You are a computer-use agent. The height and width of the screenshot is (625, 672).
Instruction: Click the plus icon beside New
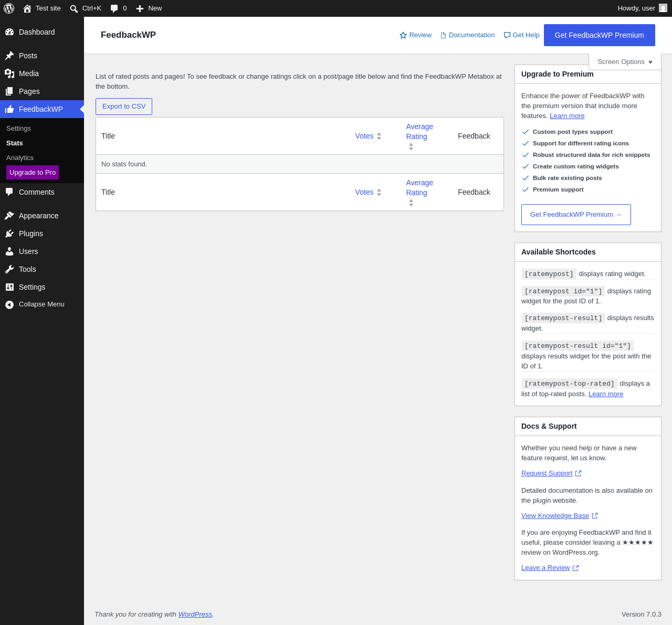tap(140, 8)
